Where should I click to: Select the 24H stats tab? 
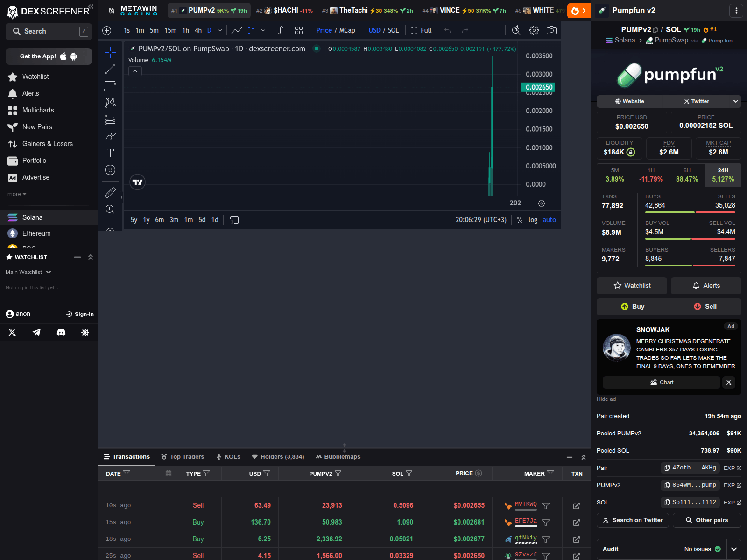pyautogui.click(x=723, y=175)
